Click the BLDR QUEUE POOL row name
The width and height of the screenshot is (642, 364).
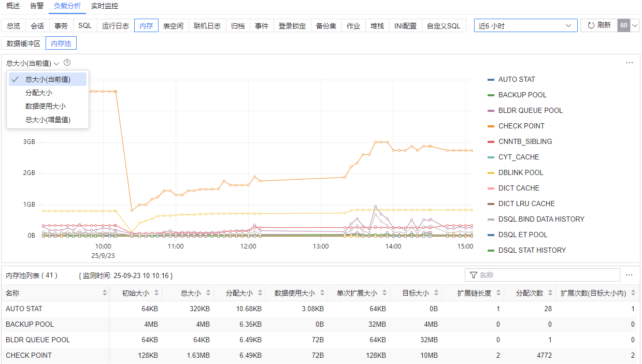point(38,340)
